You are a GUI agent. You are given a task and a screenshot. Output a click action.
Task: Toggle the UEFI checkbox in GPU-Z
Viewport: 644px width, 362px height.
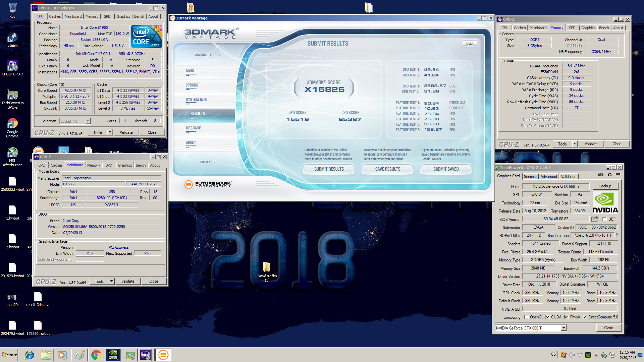(604, 219)
